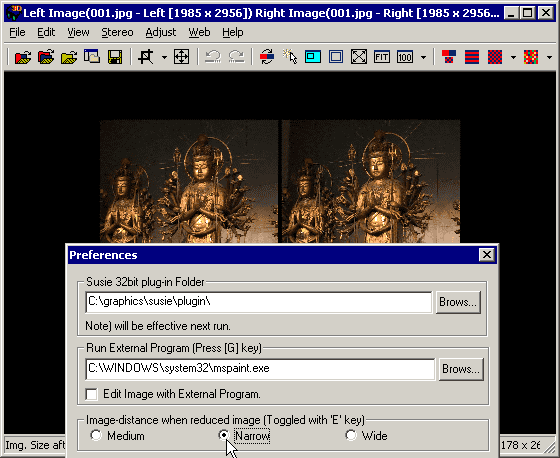
Task: Set zoom to 100 percent icon
Action: coord(404,57)
